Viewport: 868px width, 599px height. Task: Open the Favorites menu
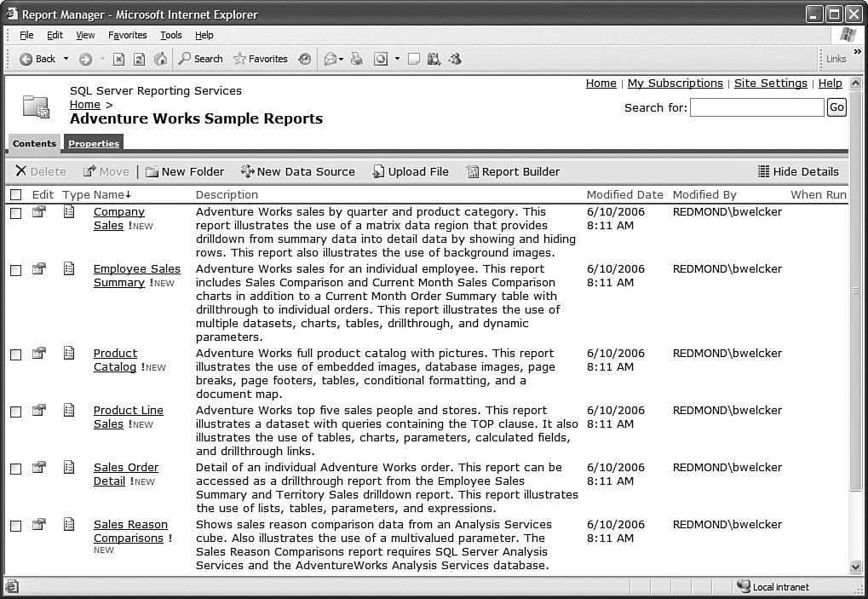[x=127, y=35]
